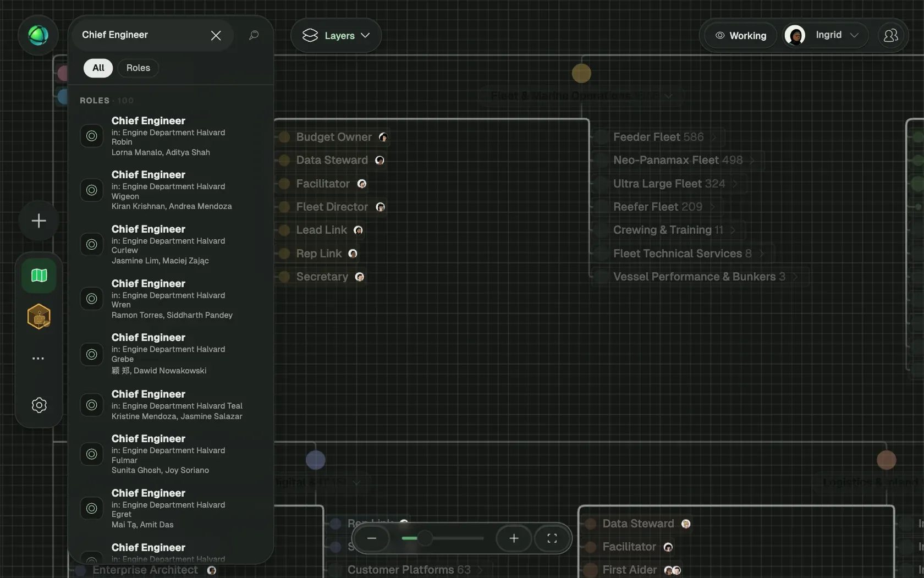Click Ingrid's avatar picture
This screenshot has height=578, width=924.
tap(795, 35)
